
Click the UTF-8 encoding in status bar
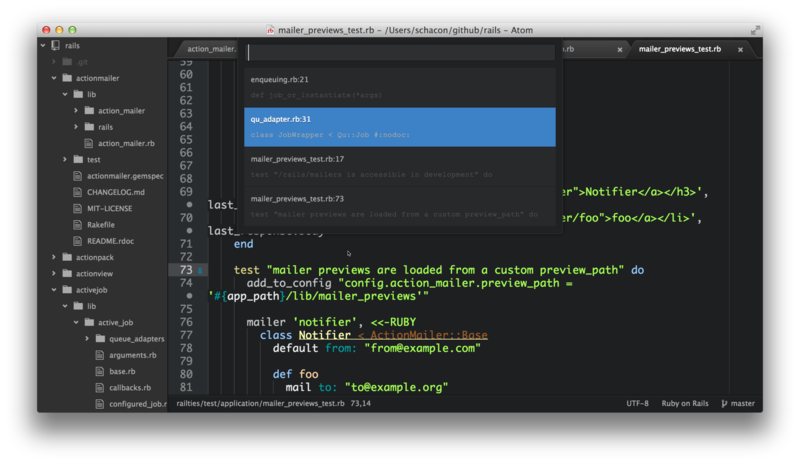637,404
